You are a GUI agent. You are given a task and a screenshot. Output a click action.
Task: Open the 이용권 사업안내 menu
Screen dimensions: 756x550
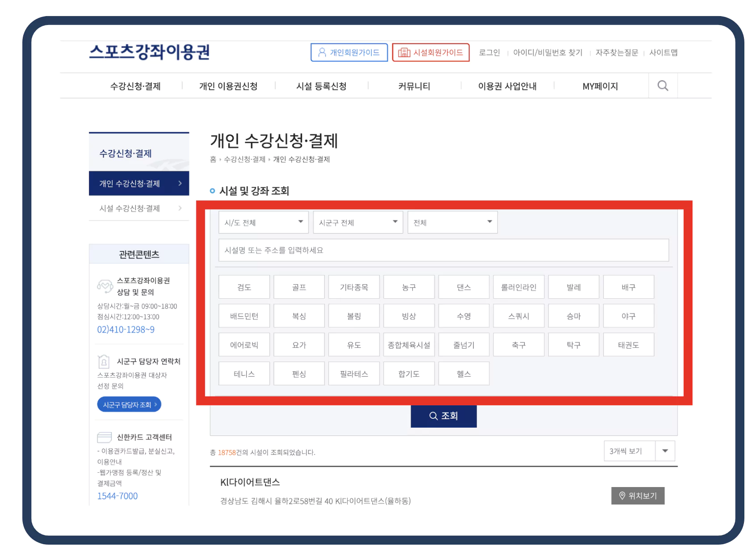[x=507, y=86]
